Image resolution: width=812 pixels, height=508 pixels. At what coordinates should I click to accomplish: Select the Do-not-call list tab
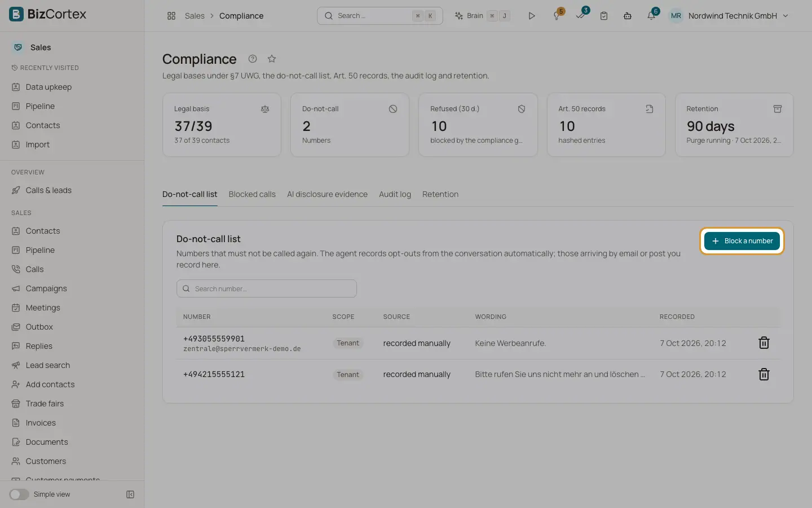[x=189, y=194]
